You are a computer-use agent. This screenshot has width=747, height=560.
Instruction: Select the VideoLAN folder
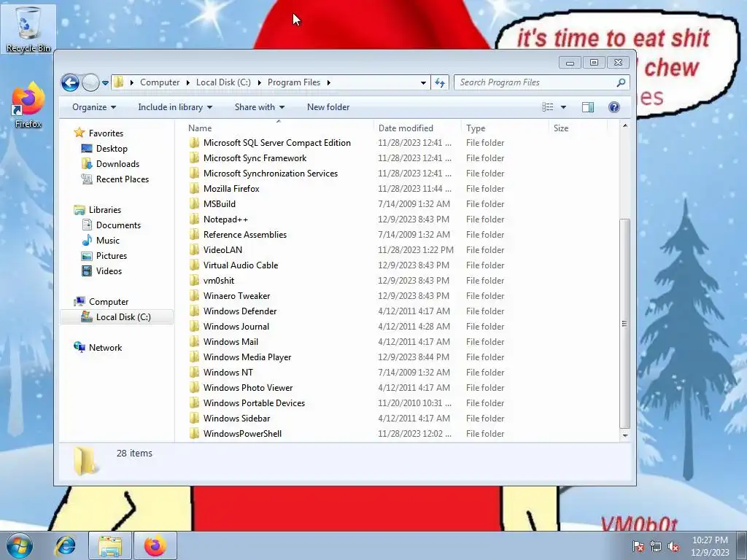(x=222, y=250)
